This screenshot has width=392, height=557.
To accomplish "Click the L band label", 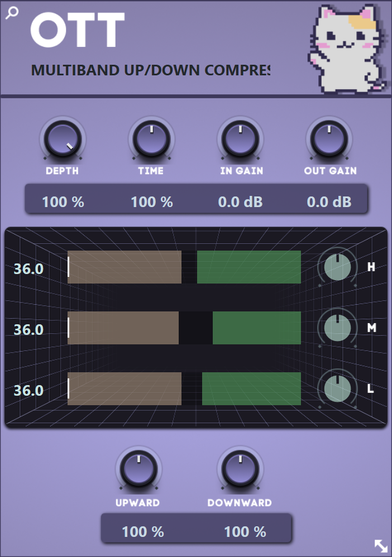I will tap(370, 388).
